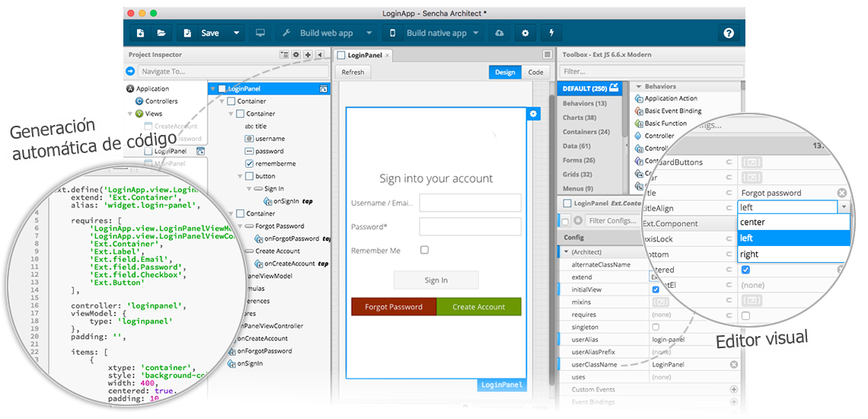
Task: Open project using the folder icon
Action: pyautogui.click(x=161, y=34)
